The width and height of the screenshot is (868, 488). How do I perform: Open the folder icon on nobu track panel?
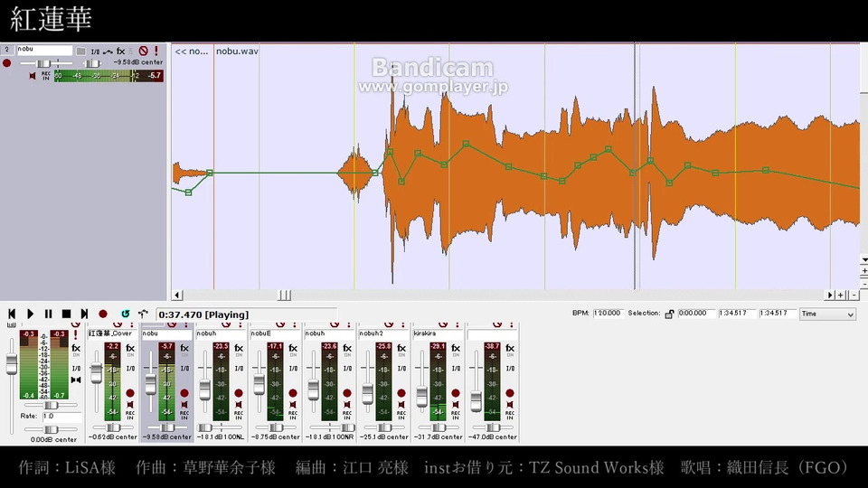[80, 51]
